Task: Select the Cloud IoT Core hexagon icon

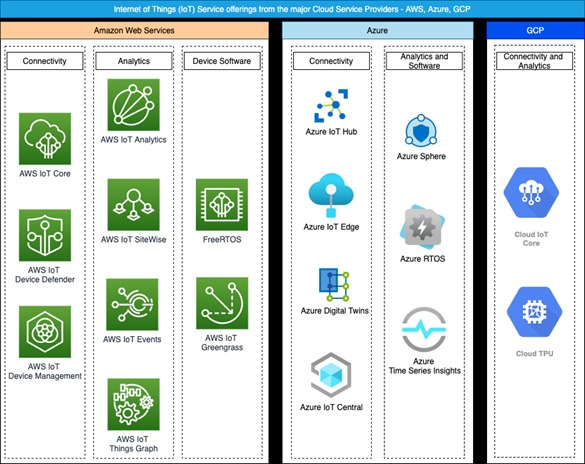Action: pos(531,192)
